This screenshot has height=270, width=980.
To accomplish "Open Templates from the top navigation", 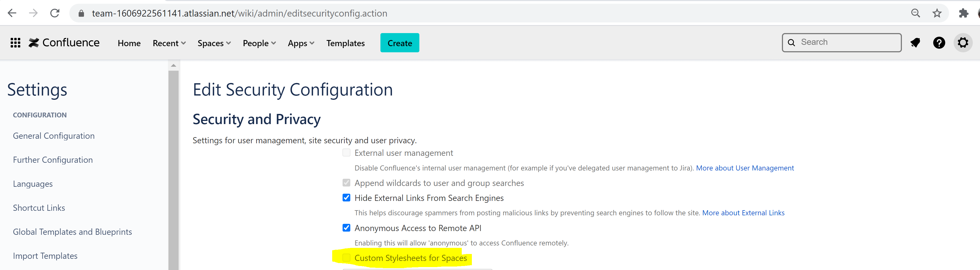I will pos(346,43).
